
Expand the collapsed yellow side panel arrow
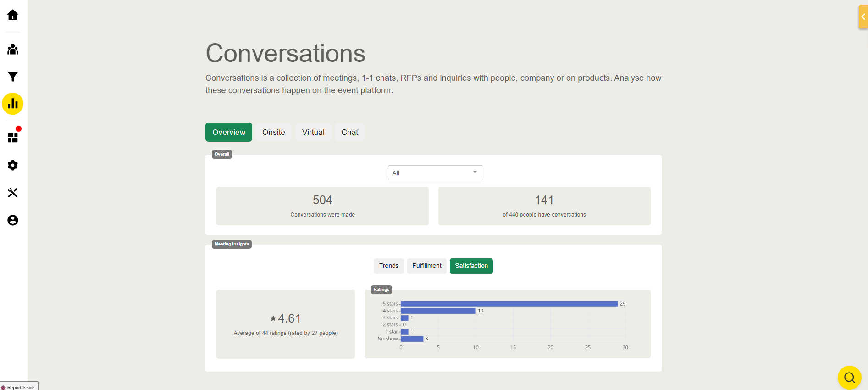click(863, 17)
